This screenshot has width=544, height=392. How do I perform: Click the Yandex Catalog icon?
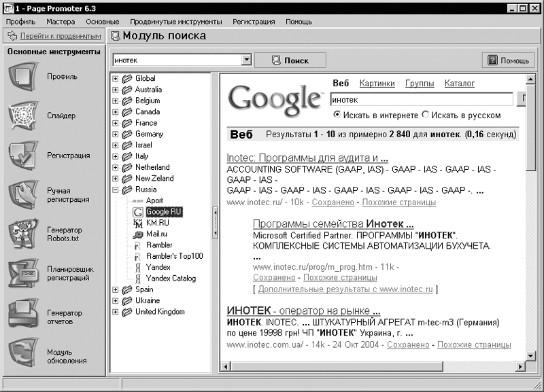[138, 279]
